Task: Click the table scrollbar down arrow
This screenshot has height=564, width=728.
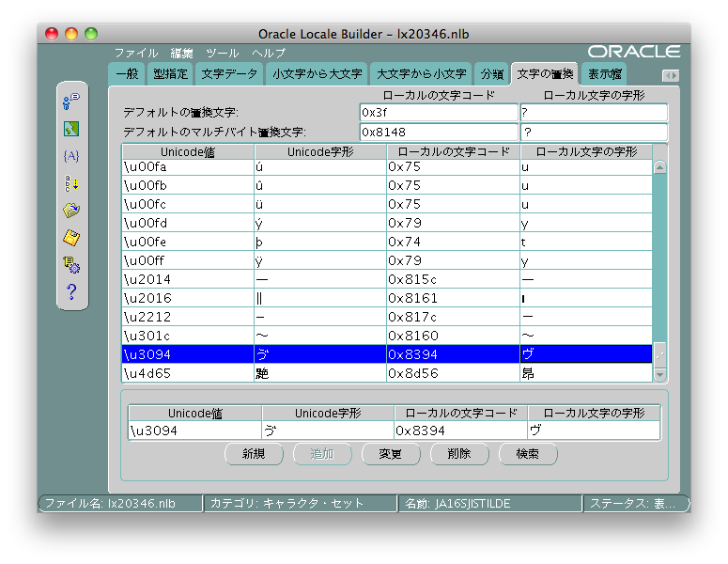Action: (x=659, y=374)
